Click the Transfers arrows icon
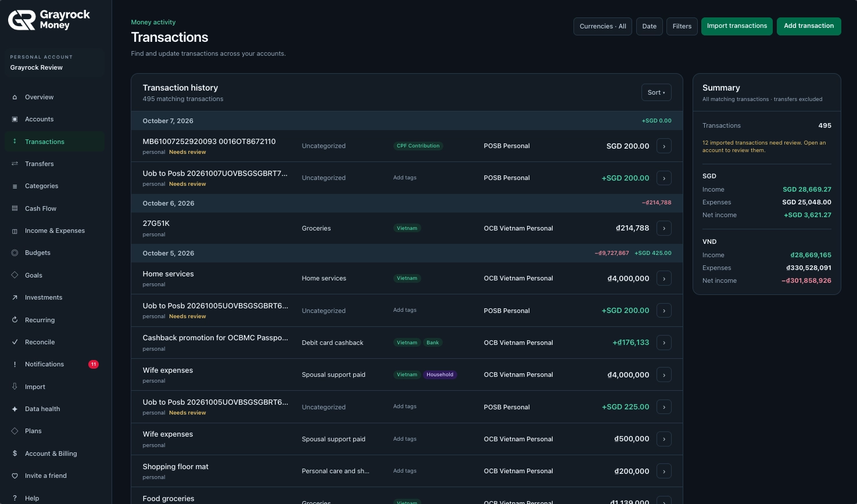This screenshot has width=857, height=504. [x=15, y=164]
